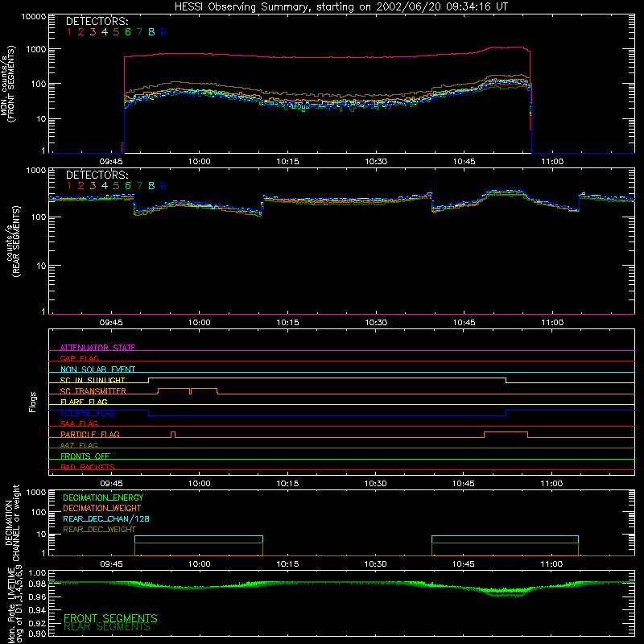Click the DECIMATION_ENERGY legend entry
The width and height of the screenshot is (644, 644).
coord(103,497)
